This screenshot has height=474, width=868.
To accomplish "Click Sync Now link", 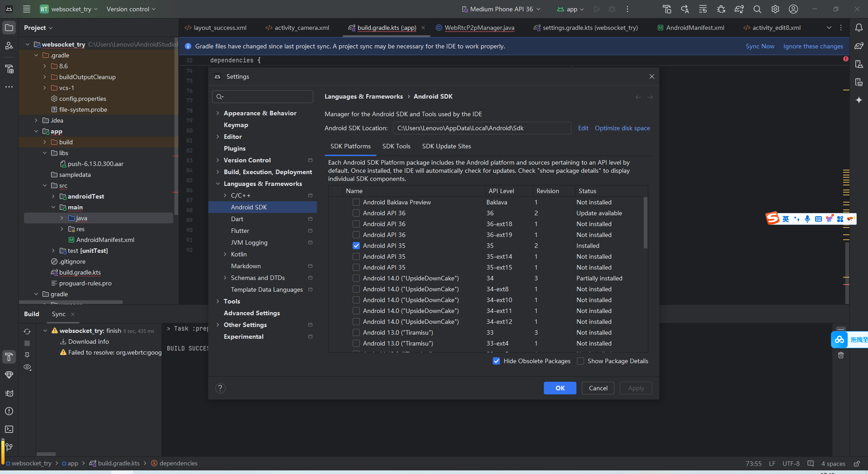I will (760, 46).
